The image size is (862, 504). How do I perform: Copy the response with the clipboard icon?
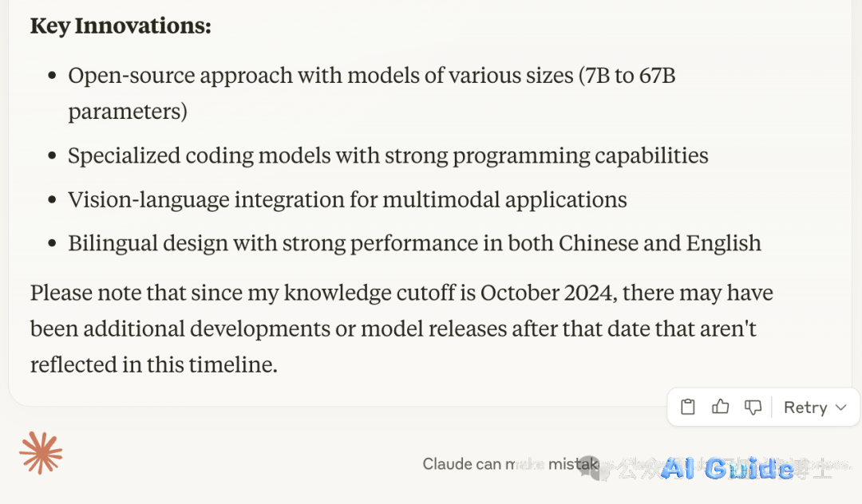point(688,407)
